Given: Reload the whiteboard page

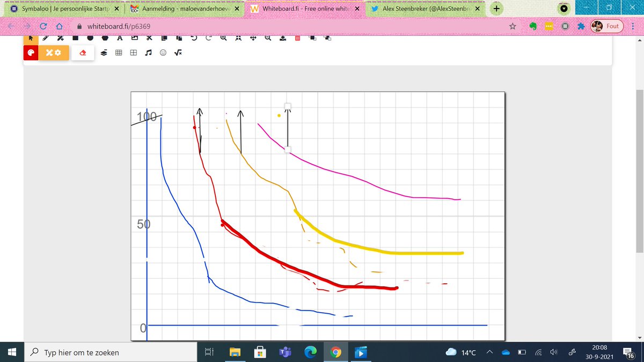Looking at the screenshot, I should coord(45,26).
